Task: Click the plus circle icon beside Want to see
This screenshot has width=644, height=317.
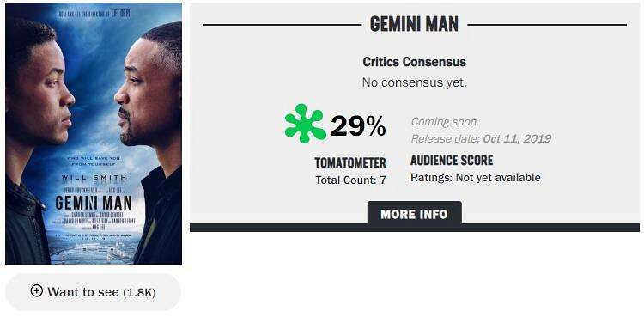Action: click(37, 291)
